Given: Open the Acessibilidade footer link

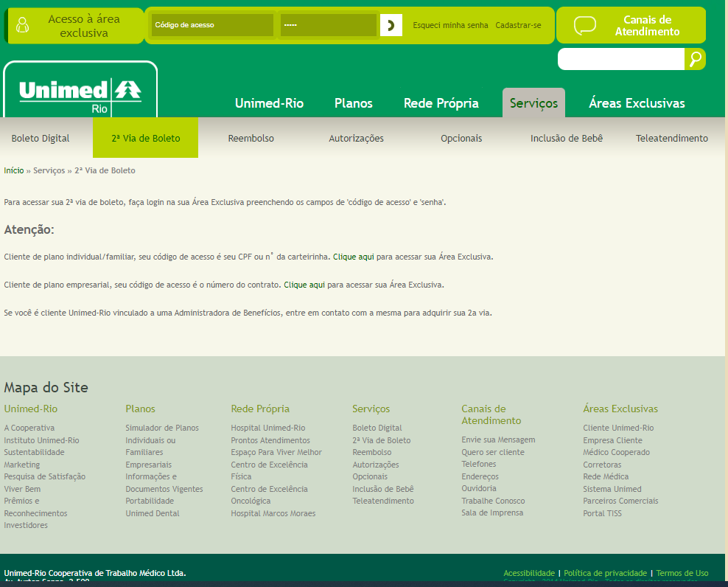Looking at the screenshot, I should 529,573.
